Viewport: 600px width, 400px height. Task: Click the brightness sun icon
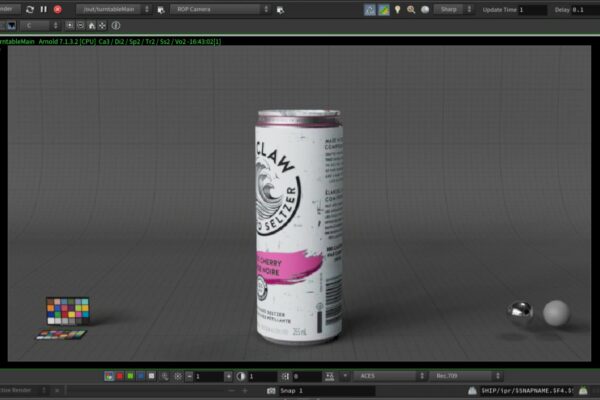(x=178, y=377)
